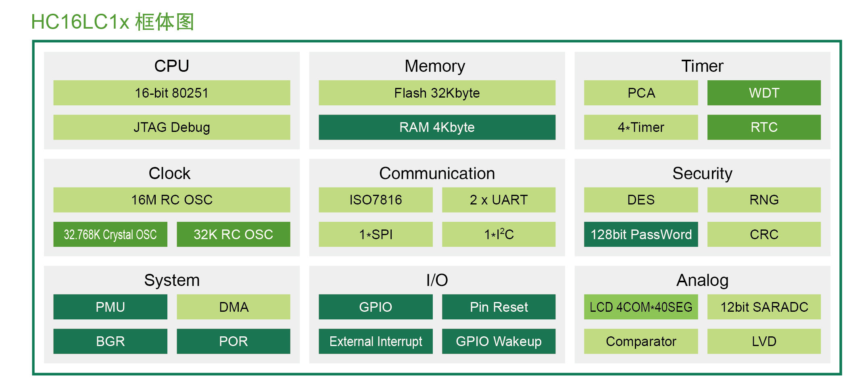Click the External Interrupt block
Image resolution: width=868 pixels, height=392 pixels.
click(376, 341)
